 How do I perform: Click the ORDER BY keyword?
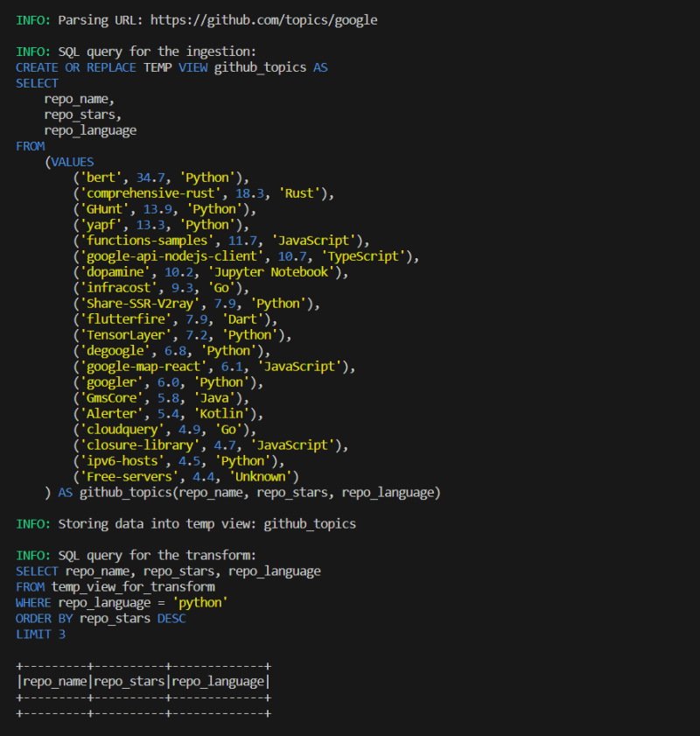(44, 618)
